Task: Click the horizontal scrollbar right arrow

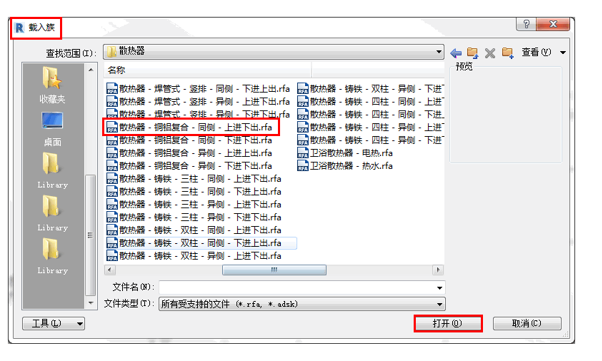Action: (438, 270)
